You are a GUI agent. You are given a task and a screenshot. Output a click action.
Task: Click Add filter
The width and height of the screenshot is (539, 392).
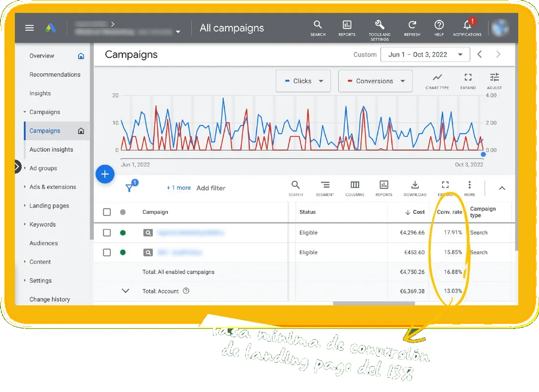point(211,188)
